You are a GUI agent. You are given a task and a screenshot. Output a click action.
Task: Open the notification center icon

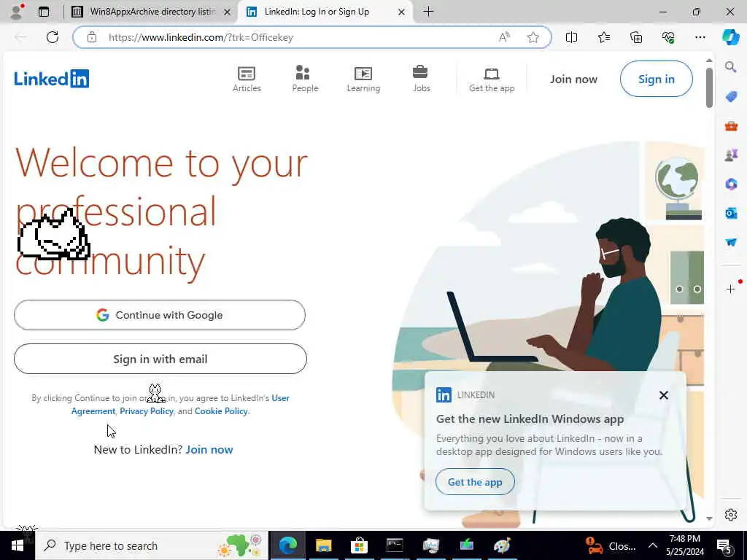724,546
